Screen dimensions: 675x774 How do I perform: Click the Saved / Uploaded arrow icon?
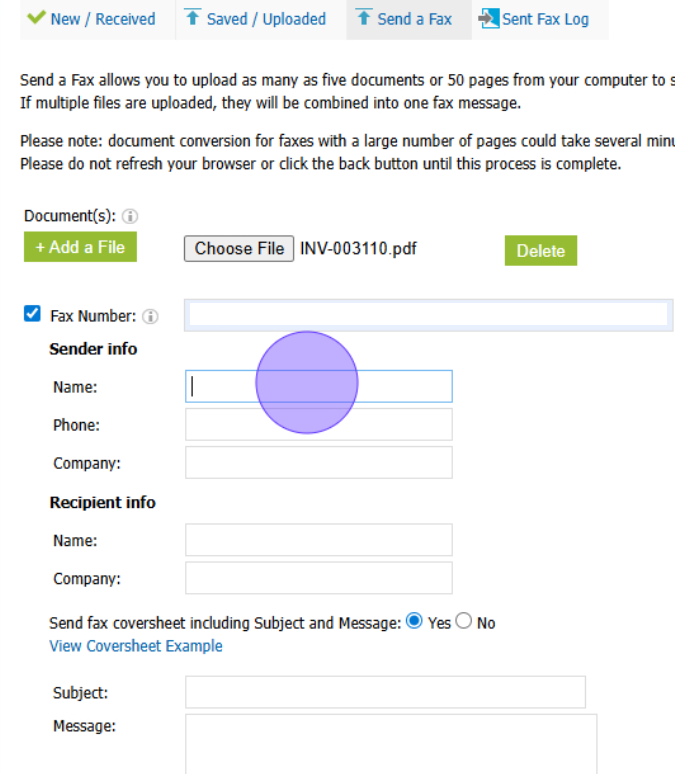193,18
